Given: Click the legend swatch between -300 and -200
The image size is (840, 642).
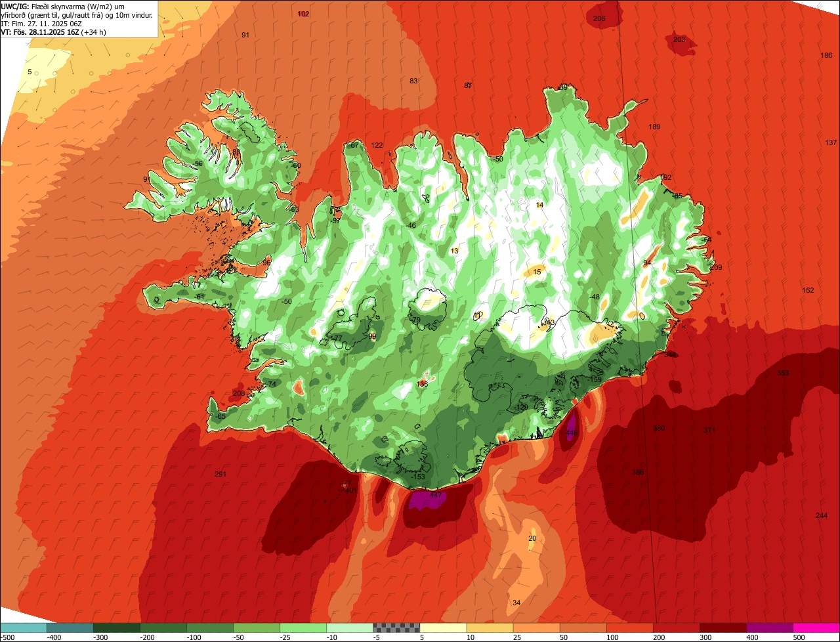Looking at the screenshot, I should pos(117,628).
